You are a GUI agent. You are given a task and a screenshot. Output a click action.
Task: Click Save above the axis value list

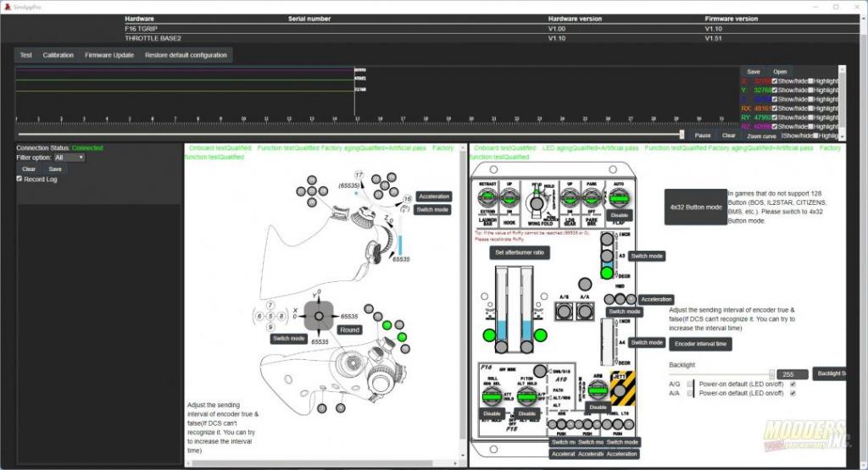coord(754,72)
